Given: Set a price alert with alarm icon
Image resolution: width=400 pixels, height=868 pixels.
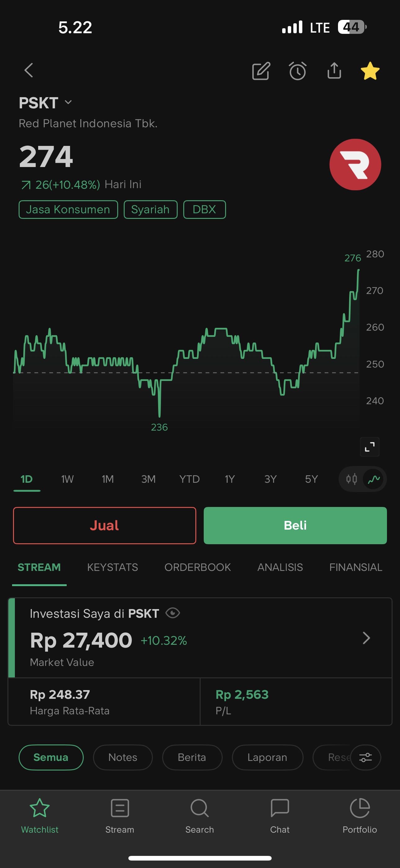Looking at the screenshot, I should 298,71.
